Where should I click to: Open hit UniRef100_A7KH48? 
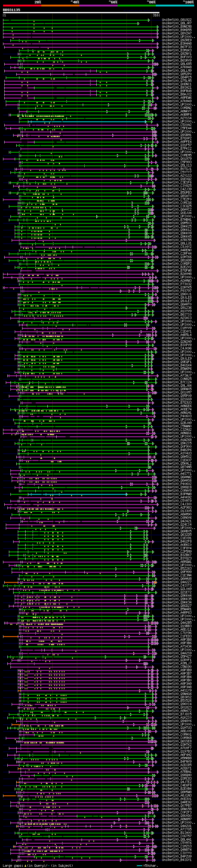(177, 67)
